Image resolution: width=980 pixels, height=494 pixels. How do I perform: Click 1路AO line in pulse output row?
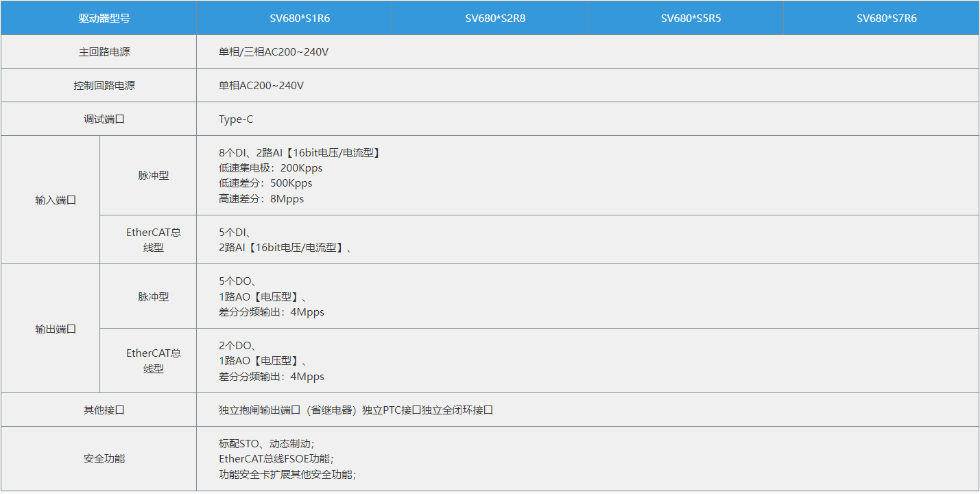click(x=263, y=296)
